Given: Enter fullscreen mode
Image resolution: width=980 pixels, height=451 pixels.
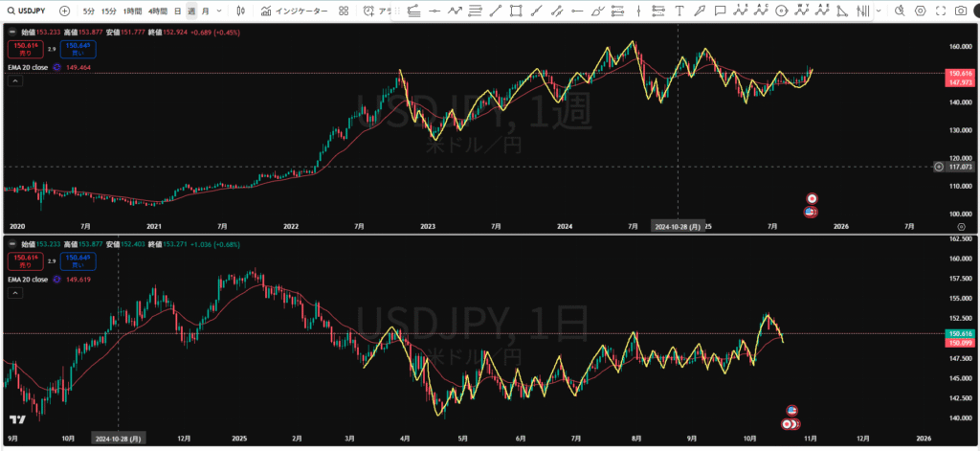Looking at the screenshot, I should click(x=941, y=11).
